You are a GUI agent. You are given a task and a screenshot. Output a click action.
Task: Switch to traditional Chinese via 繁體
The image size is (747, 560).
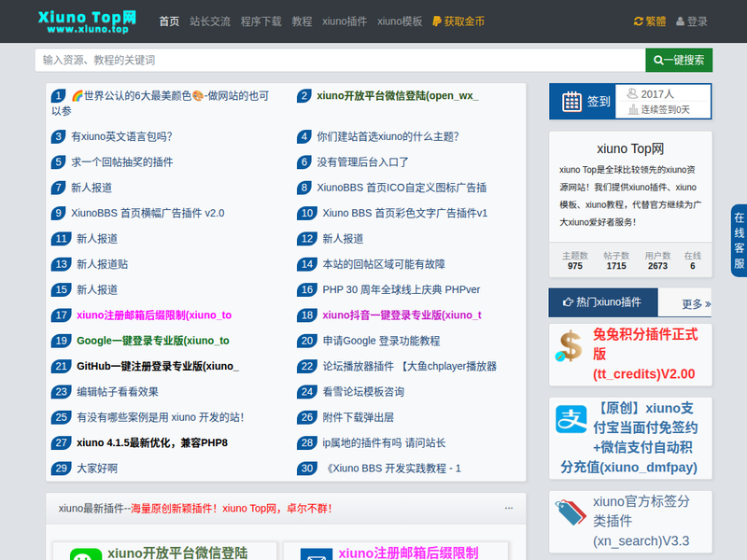click(650, 21)
